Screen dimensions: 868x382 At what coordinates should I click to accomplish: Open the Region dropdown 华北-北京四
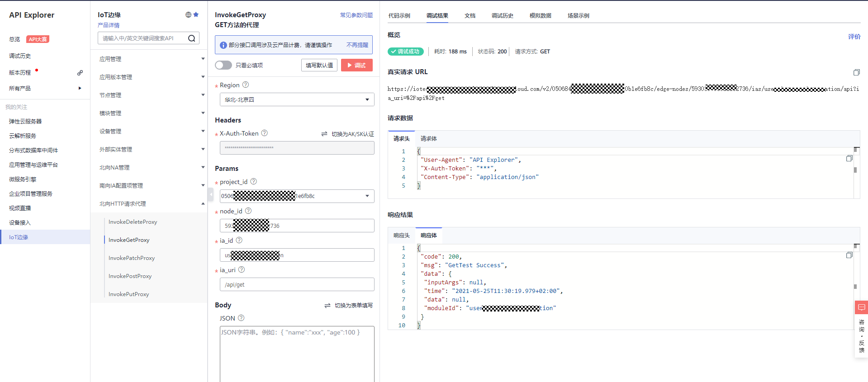tap(297, 99)
